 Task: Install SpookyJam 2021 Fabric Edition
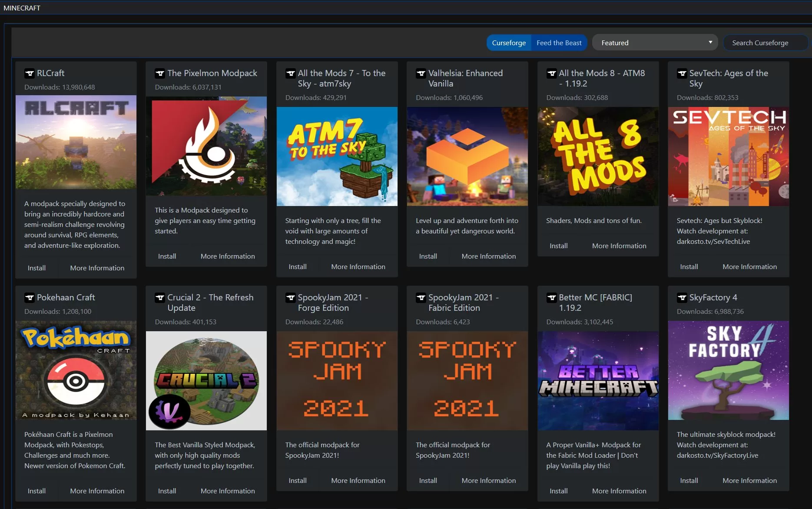point(428,481)
